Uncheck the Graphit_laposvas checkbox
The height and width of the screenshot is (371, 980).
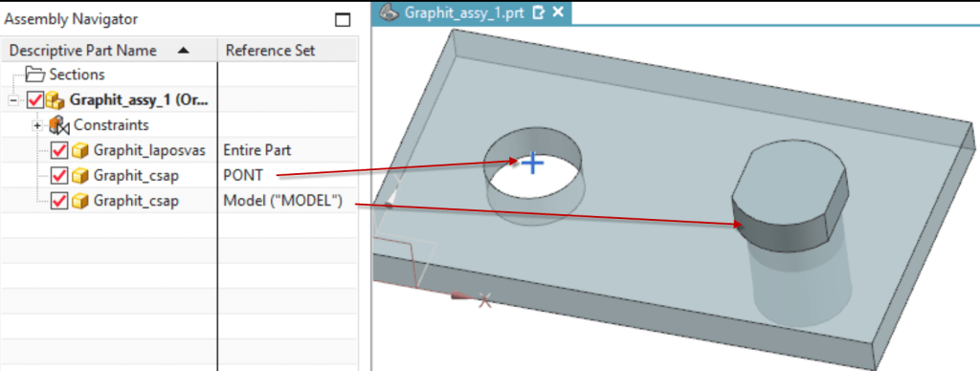[x=60, y=150]
